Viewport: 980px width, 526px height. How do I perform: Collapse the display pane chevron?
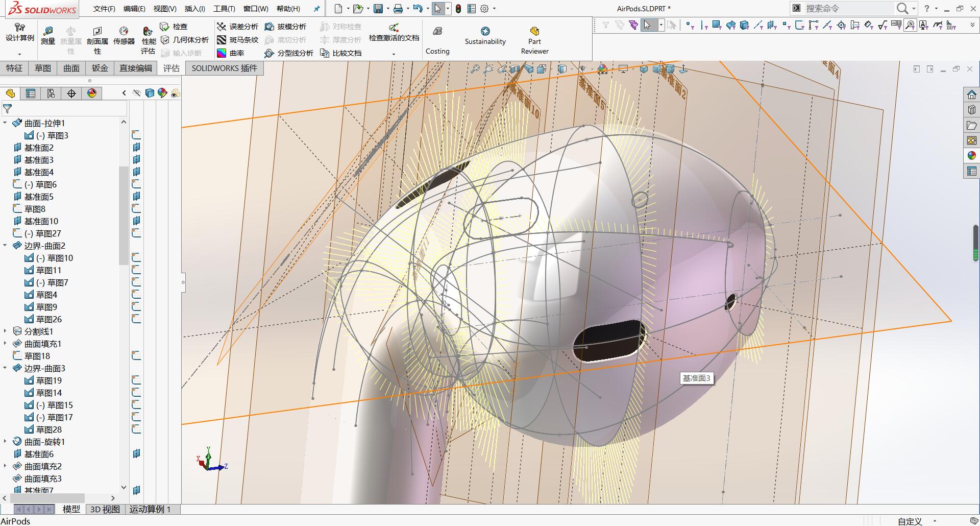(x=124, y=93)
